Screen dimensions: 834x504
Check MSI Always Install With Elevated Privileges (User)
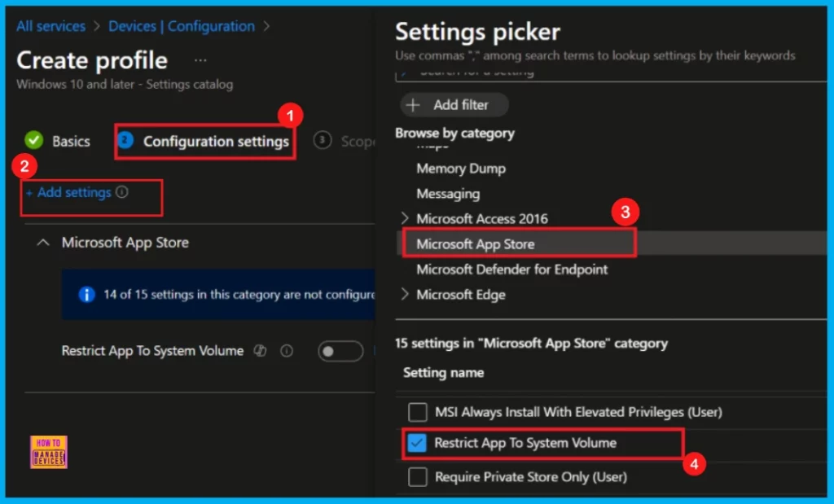418,412
